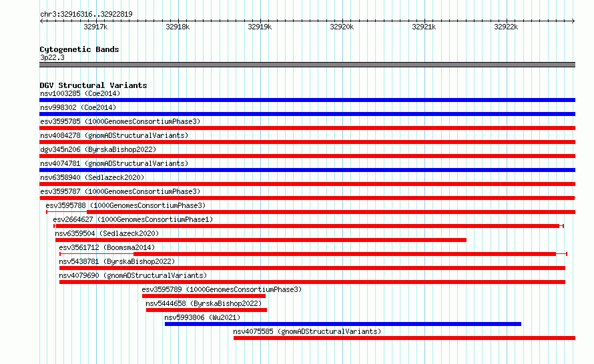Click esv3561712 (Boomsma2014) label
Viewport: 594px width, 364px height.
[107, 247]
